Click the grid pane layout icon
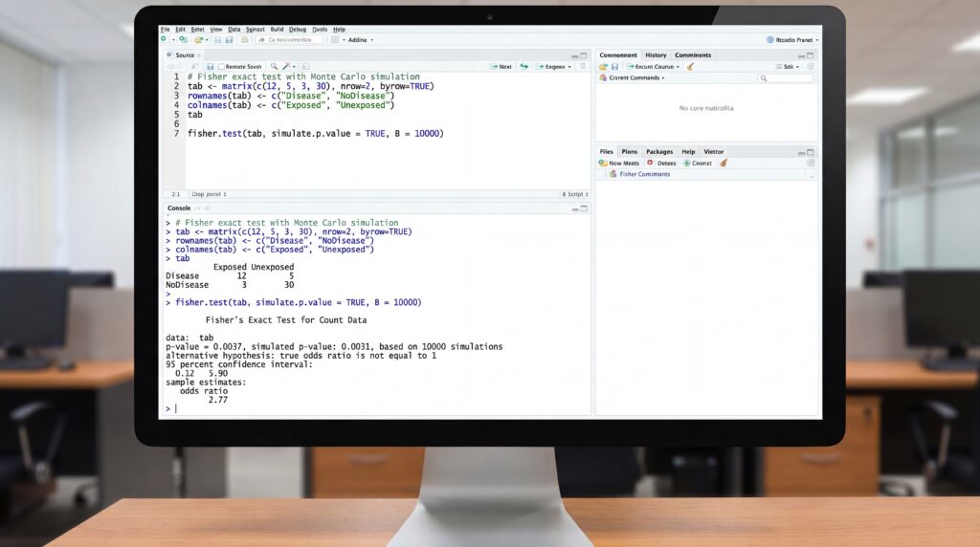 [x=335, y=39]
